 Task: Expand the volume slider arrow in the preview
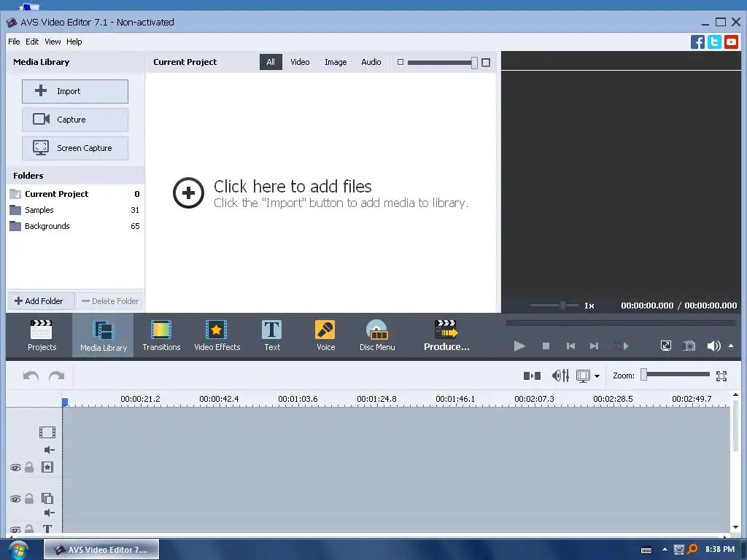coord(731,346)
